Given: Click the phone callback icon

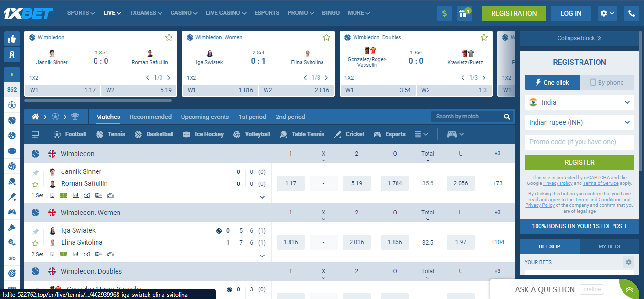Looking at the screenshot, I should tap(632, 13).
